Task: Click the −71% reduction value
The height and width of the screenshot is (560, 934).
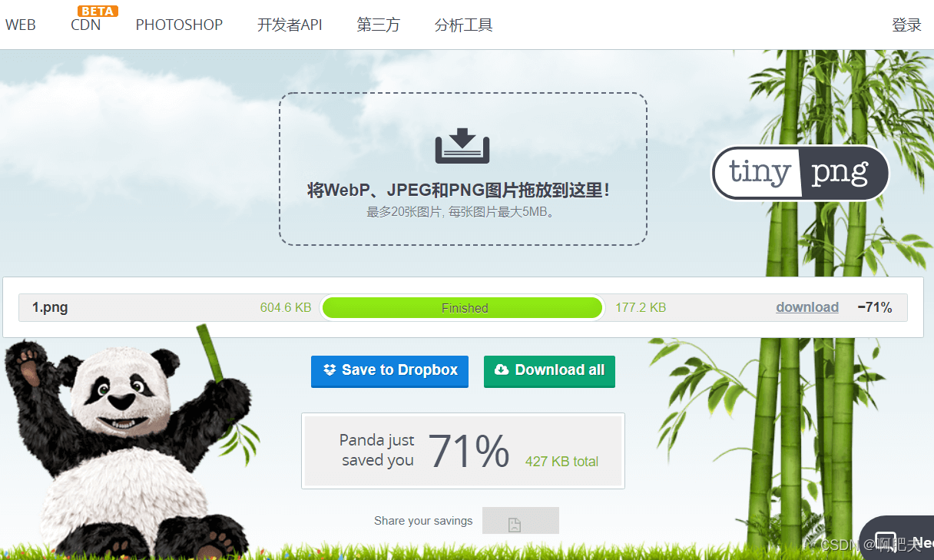Action: (x=875, y=307)
